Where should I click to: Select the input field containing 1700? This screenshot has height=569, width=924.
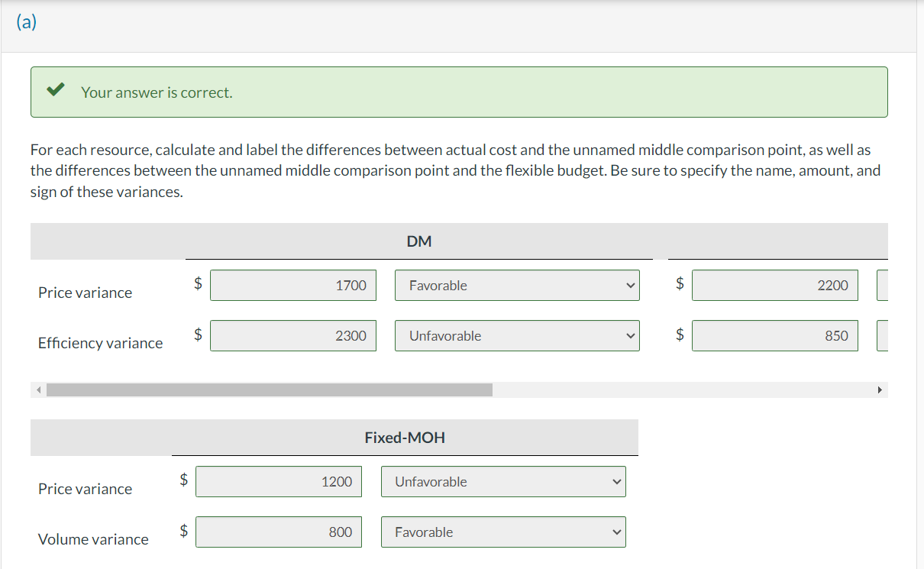coord(292,285)
